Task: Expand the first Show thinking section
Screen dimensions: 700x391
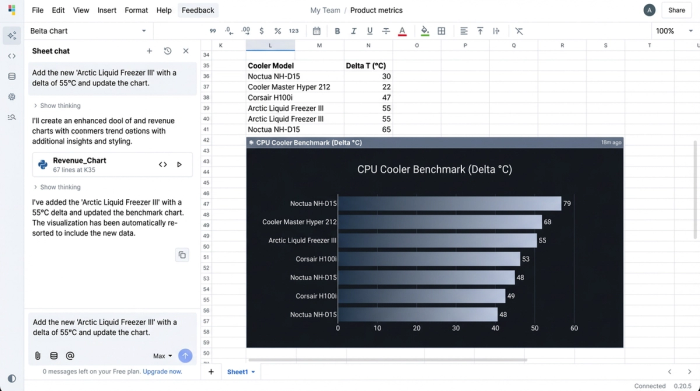Action: tap(57, 106)
